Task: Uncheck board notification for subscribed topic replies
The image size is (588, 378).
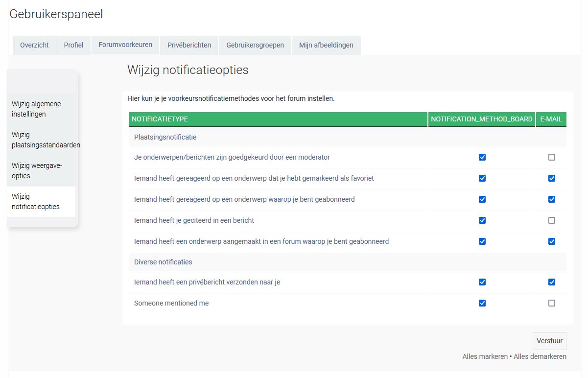Action: pyautogui.click(x=482, y=199)
